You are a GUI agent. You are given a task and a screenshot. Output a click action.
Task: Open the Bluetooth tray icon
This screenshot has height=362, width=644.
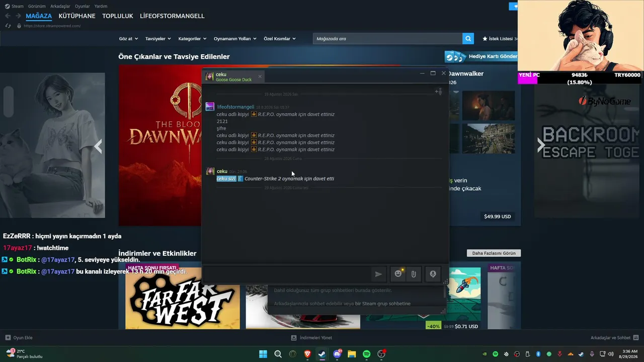pos(538,354)
